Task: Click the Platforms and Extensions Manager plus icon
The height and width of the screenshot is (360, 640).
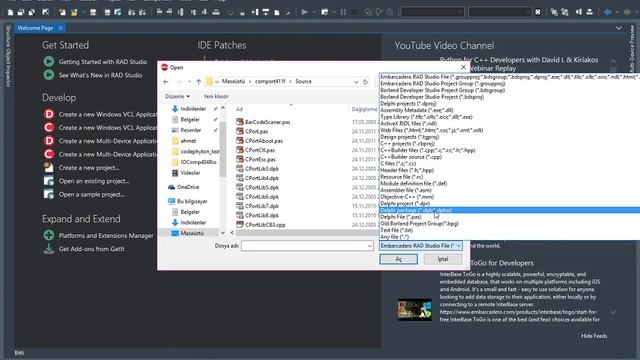Action: tap(49, 235)
